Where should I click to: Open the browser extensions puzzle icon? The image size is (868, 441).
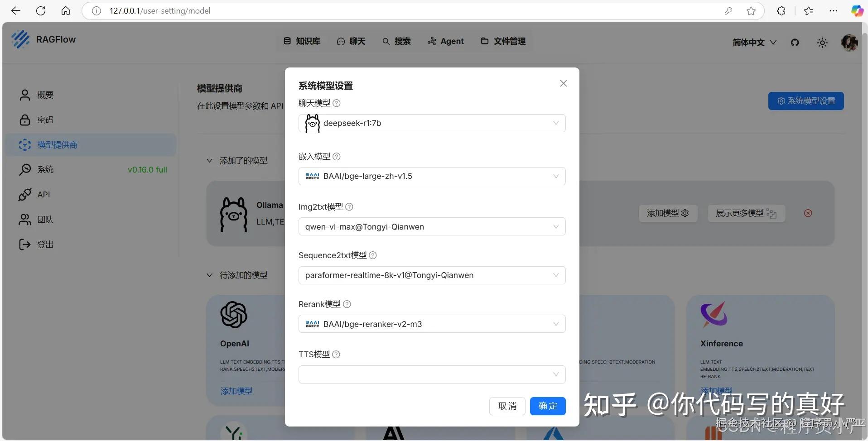781,11
